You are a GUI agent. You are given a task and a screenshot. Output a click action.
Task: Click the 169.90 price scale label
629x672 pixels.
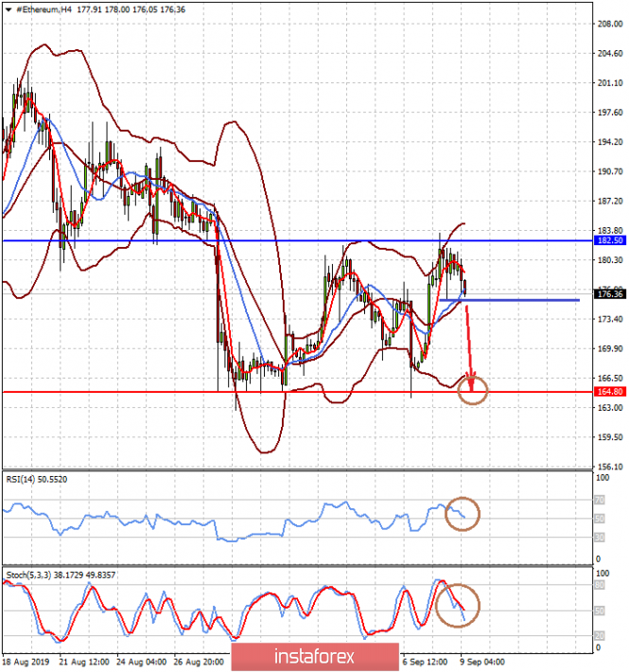point(610,349)
